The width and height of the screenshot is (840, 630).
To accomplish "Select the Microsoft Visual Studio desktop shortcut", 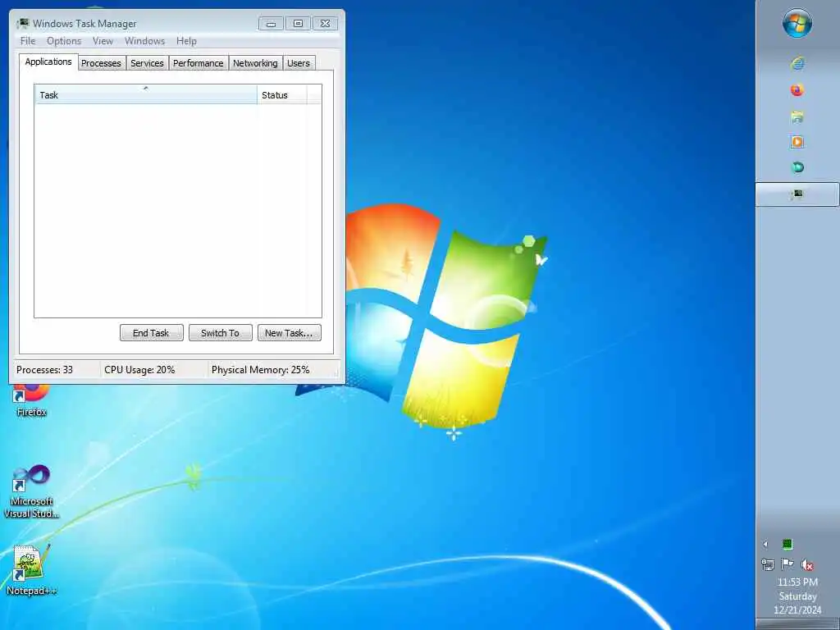I will pos(31,491).
